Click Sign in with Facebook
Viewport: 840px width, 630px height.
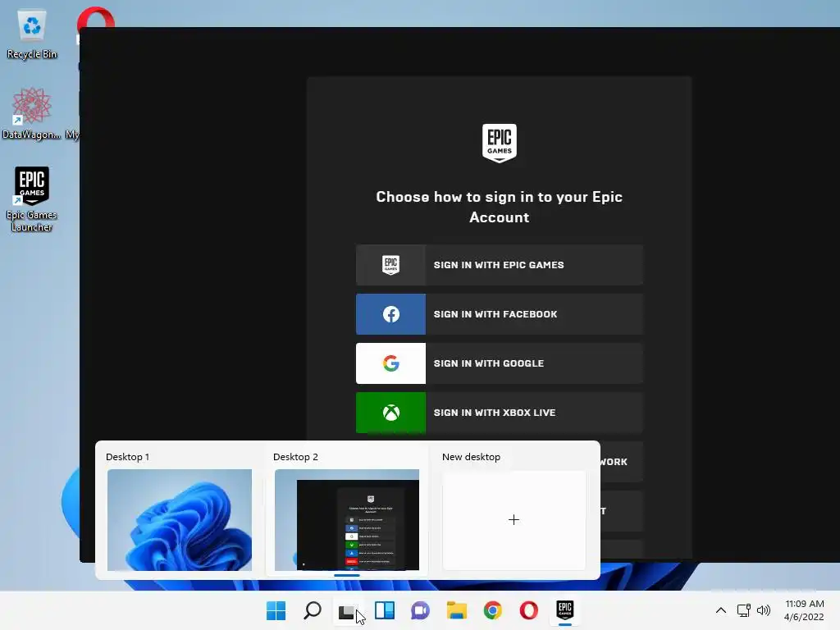coord(500,314)
